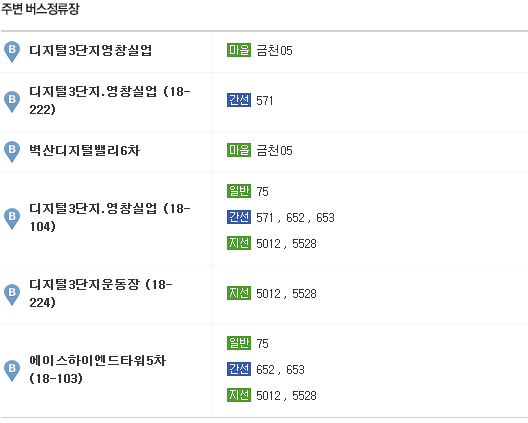Select bus 652 in the 에이스하이엔드타워5차 row
The height and width of the screenshot is (423, 528).
[x=265, y=370]
